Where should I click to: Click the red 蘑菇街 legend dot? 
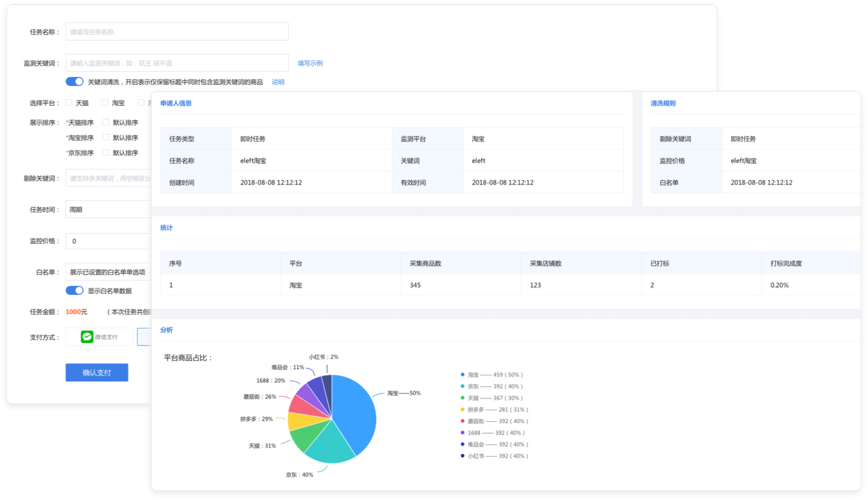pyautogui.click(x=463, y=421)
